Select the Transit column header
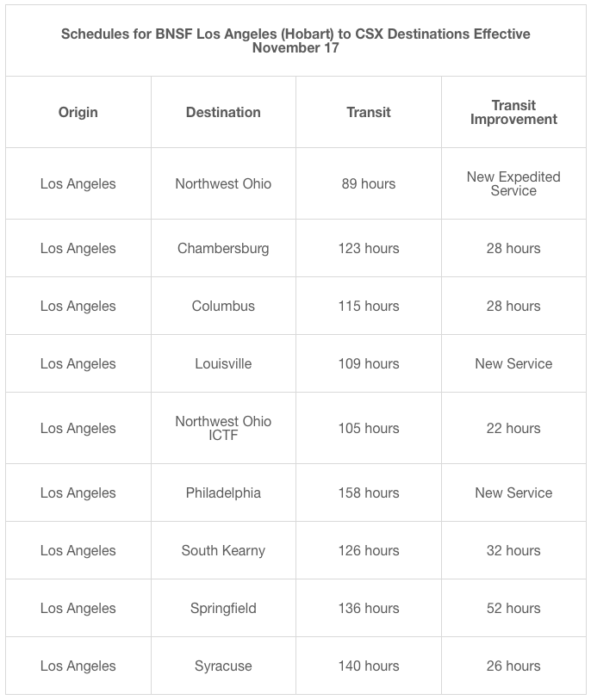 pos(369,112)
